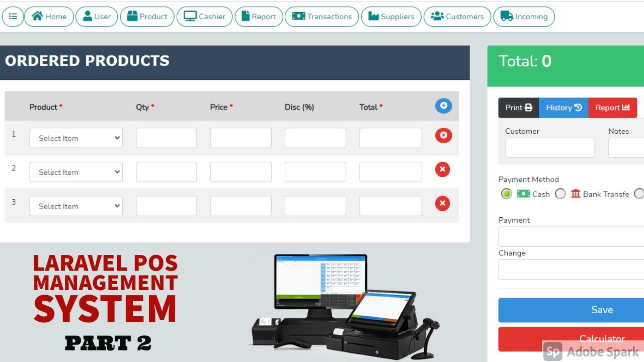Expand the Select Item dropdown in row 3
Viewport: 644px width, 362px height.
click(x=76, y=206)
